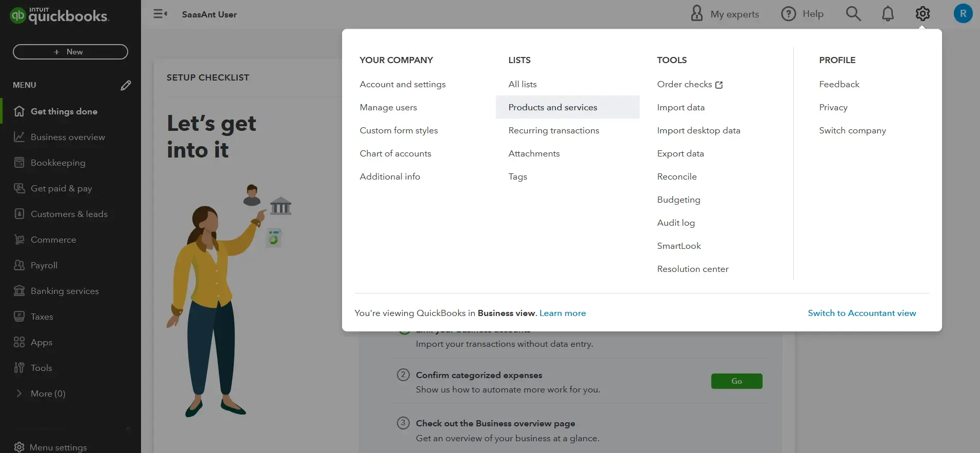Click the Bookkeeping icon in sidebar
The width and height of the screenshot is (980, 453).
pyautogui.click(x=19, y=163)
